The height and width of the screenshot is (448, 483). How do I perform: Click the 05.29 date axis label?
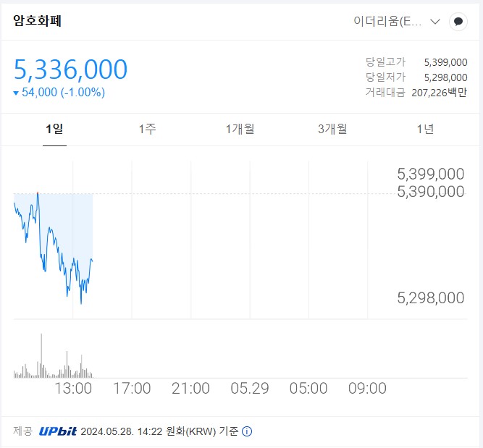(x=250, y=389)
